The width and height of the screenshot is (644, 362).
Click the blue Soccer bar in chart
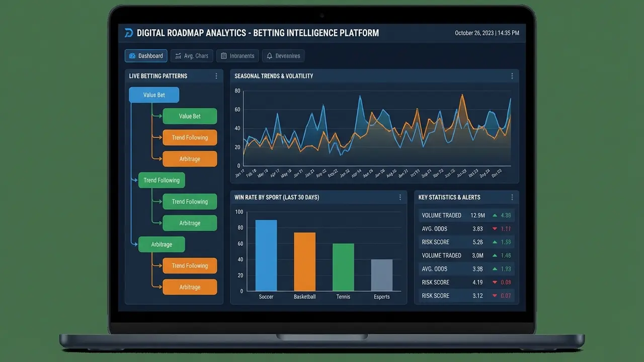coord(266,255)
